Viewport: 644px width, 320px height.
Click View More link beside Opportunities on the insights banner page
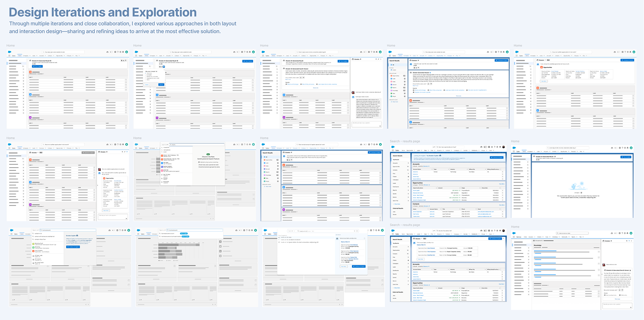501,183
